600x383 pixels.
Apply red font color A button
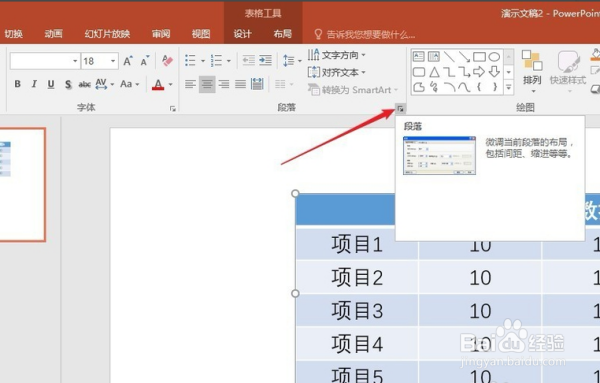click(158, 84)
